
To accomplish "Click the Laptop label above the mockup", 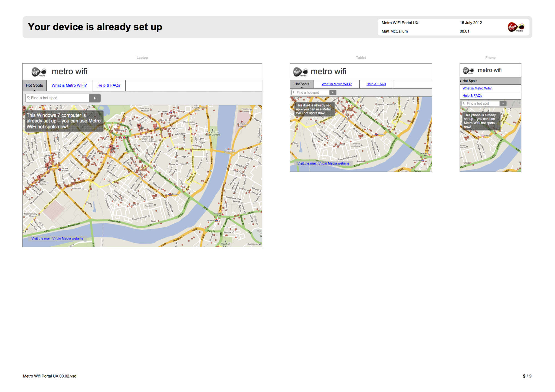I will [142, 58].
